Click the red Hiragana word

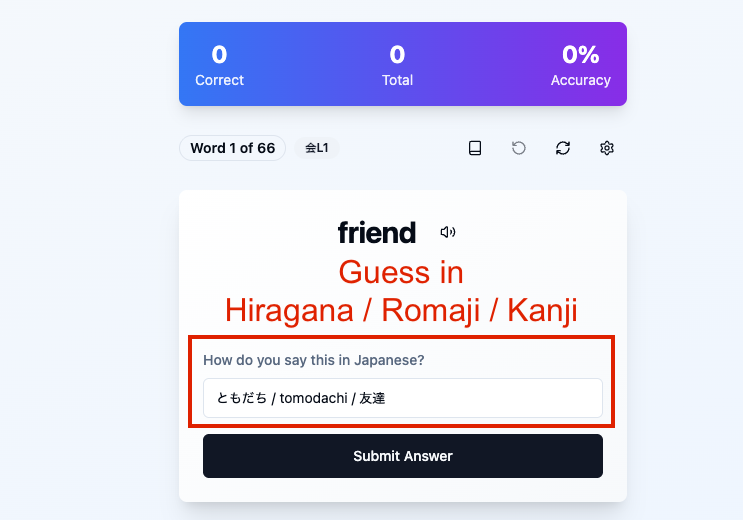pos(289,311)
